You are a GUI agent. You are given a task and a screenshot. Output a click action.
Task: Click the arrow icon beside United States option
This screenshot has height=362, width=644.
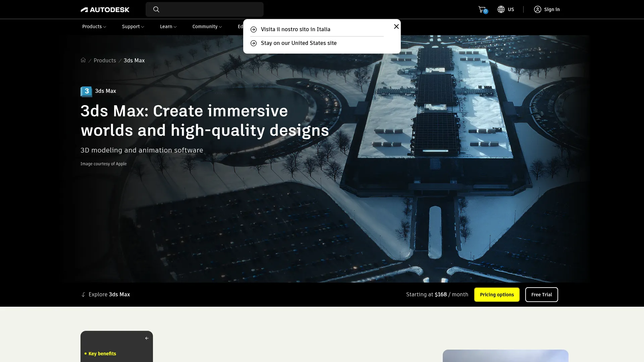point(254,43)
